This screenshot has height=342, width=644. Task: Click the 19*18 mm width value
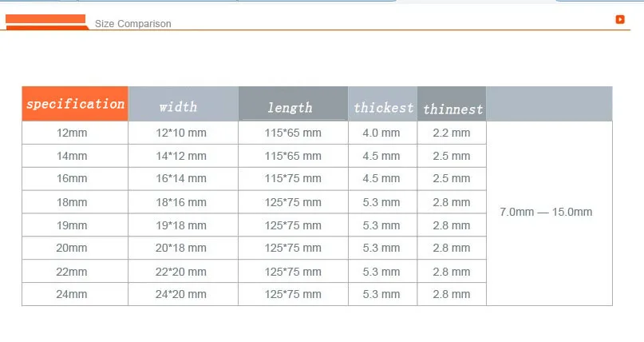coord(181,225)
